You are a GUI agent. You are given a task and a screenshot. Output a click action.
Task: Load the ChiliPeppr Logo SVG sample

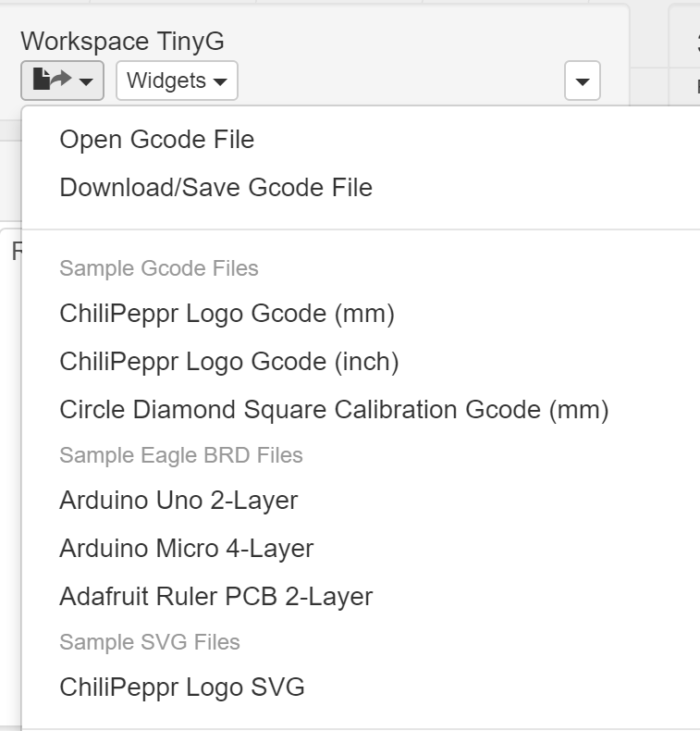[x=182, y=688]
